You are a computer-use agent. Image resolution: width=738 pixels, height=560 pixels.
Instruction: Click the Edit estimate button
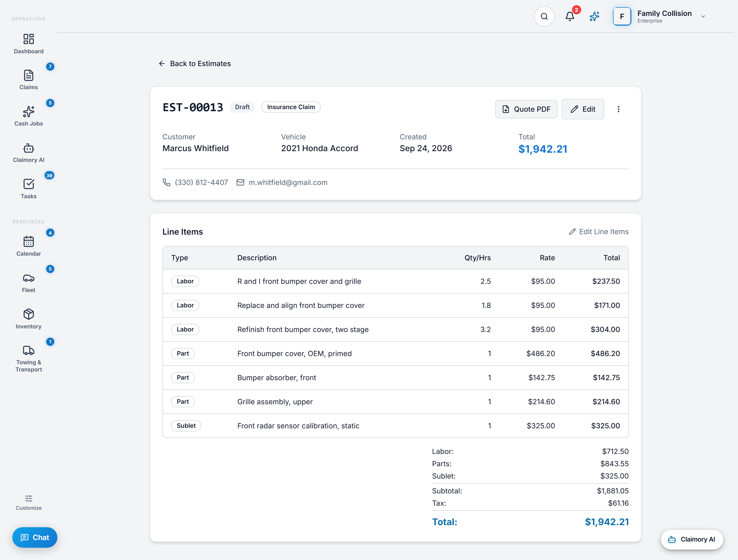[582, 109]
